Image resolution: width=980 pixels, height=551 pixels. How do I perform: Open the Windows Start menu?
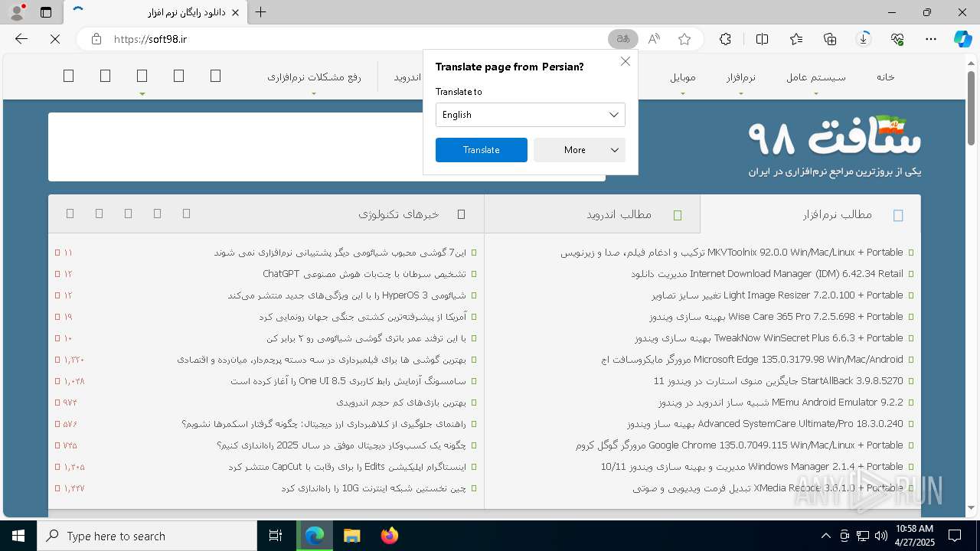point(18,536)
